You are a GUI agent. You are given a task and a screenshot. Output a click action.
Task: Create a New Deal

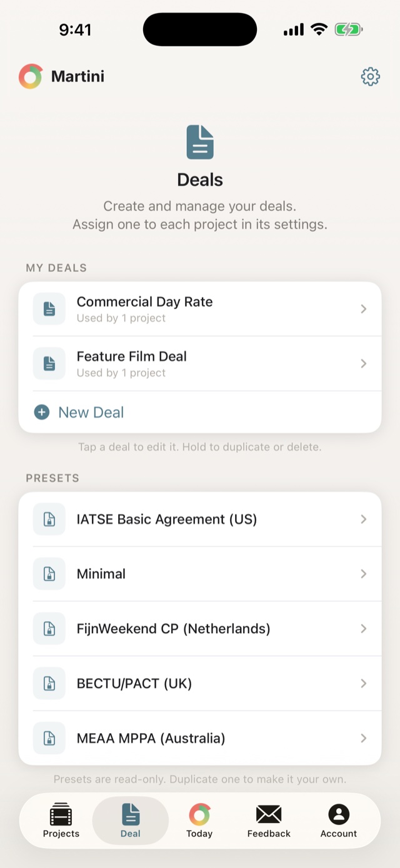click(200, 412)
